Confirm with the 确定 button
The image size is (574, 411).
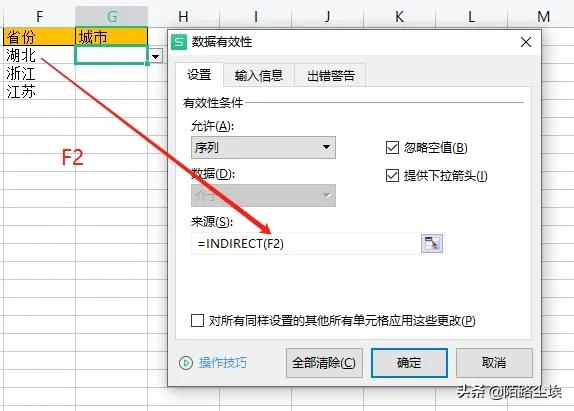coord(409,363)
